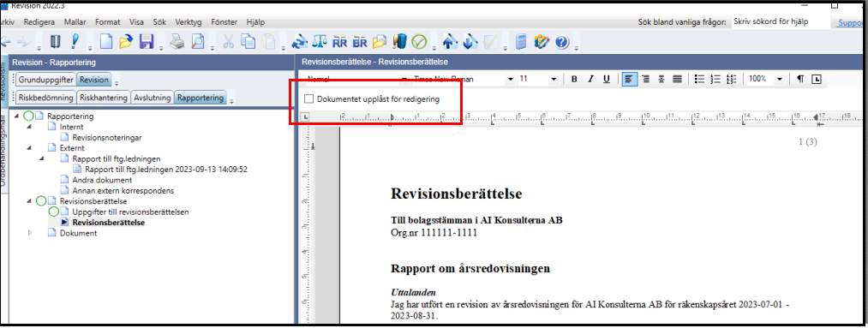Click the ruler tab-stop selector box
The height and width of the screenshot is (328, 868).
(x=306, y=116)
